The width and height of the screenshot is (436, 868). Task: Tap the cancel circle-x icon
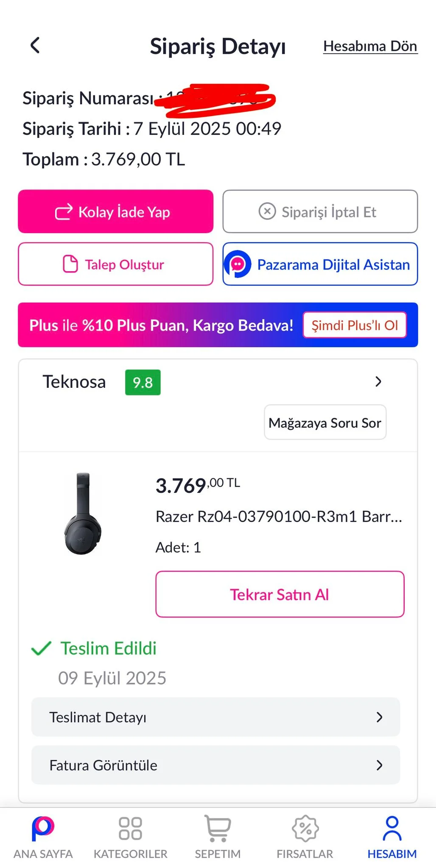click(x=267, y=211)
